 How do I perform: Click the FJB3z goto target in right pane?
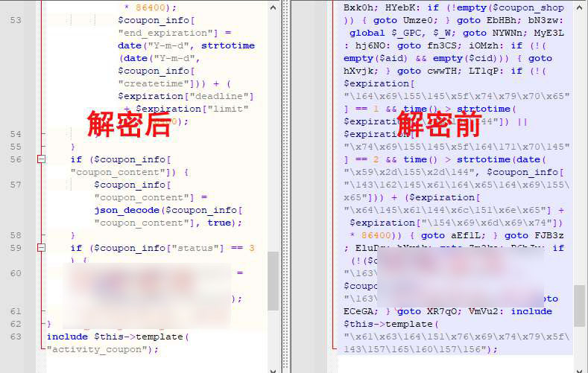tap(549, 235)
